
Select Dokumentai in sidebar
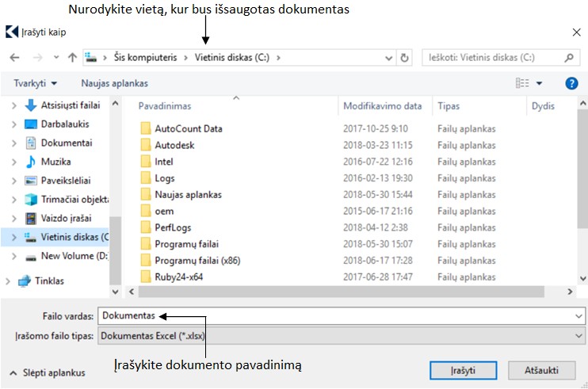67,143
